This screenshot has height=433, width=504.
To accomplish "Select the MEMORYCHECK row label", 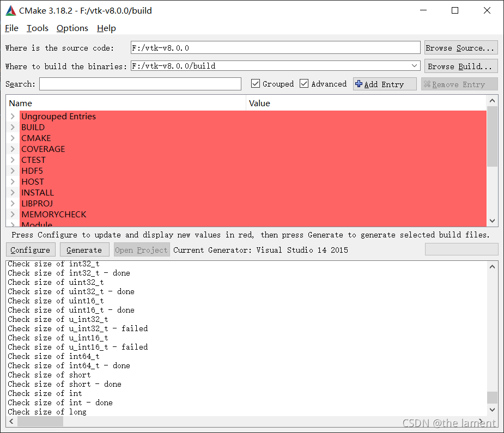I will click(x=54, y=215).
